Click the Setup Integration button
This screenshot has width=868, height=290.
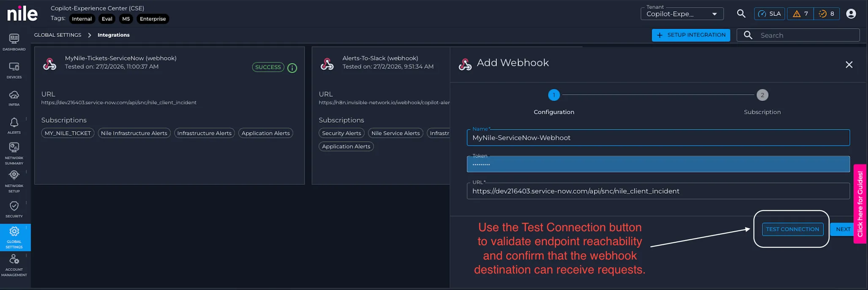[x=691, y=35]
